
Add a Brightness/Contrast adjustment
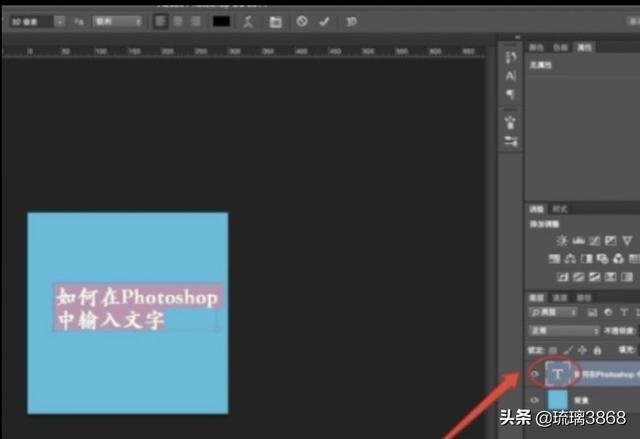[x=562, y=241]
